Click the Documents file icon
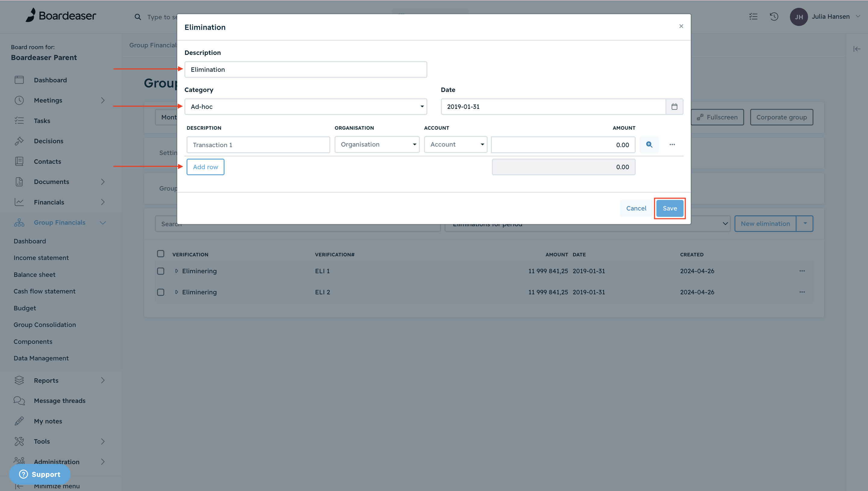The image size is (868, 491). pos(19,182)
